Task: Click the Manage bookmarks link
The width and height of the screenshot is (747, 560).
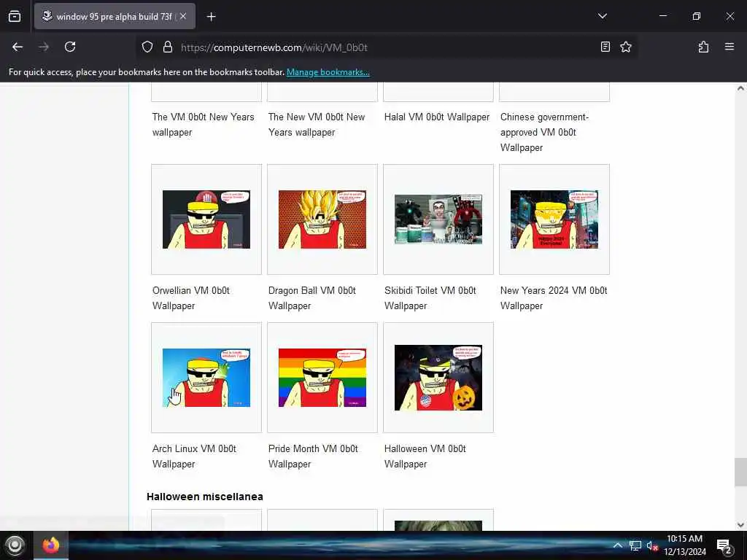Action: tap(328, 72)
